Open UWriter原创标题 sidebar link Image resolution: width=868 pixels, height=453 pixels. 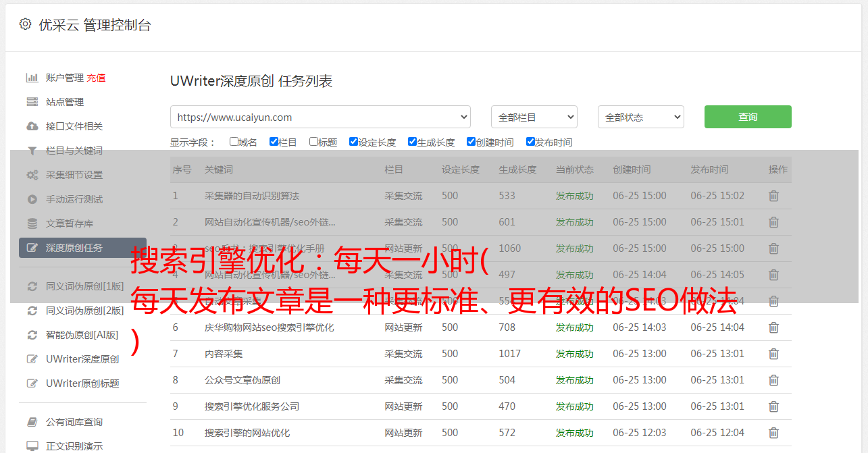click(82, 383)
